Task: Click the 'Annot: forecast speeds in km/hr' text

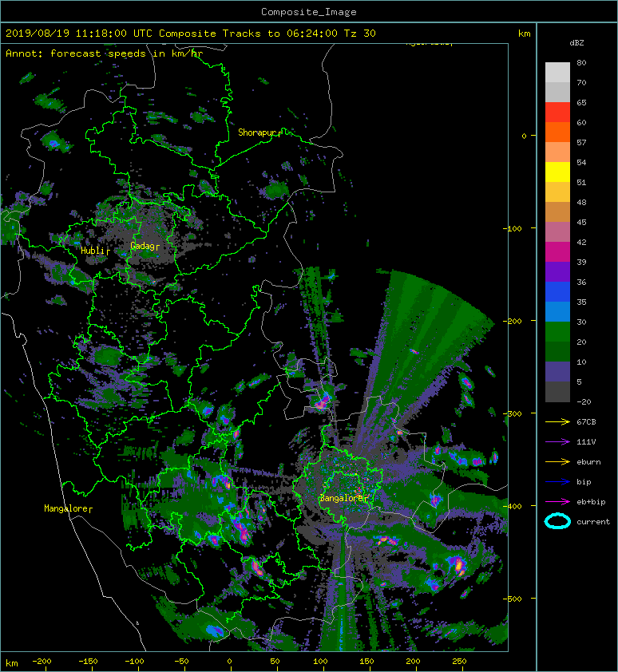Action: [105, 53]
